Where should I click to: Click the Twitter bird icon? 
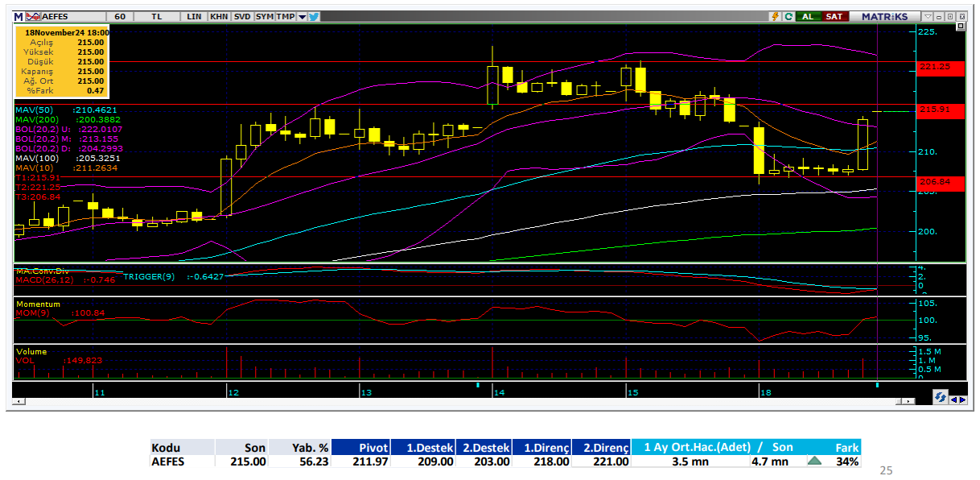pos(313,16)
